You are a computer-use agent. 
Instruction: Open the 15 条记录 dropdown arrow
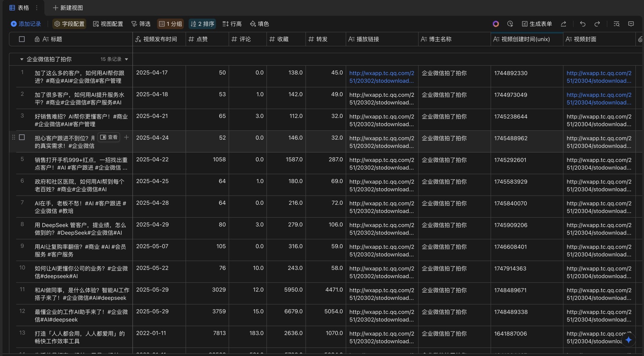coord(126,59)
